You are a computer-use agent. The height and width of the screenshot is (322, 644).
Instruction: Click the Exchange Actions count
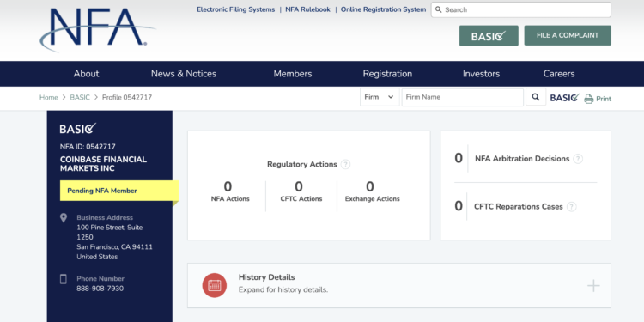coord(369,187)
